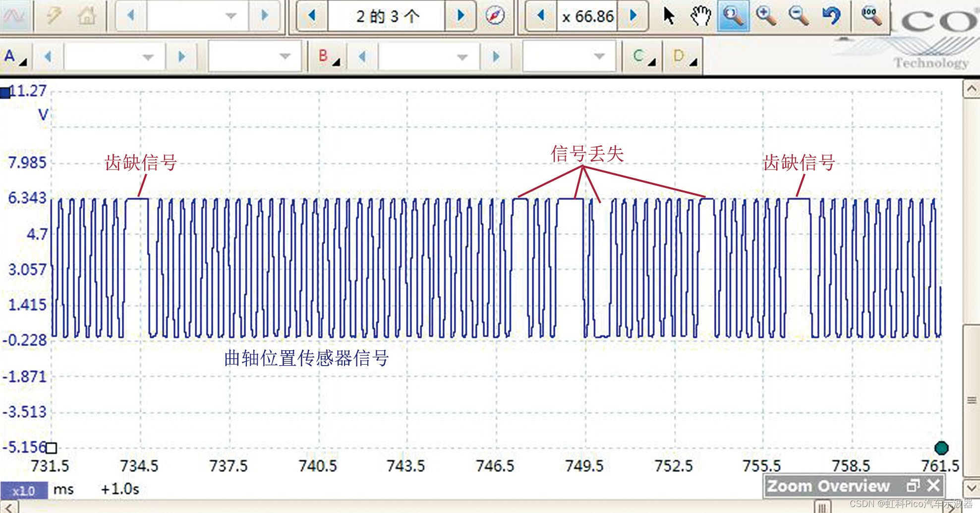Viewport: 980px width, 513px height.
Task: Click the home icon in top toolbar
Action: click(x=87, y=16)
